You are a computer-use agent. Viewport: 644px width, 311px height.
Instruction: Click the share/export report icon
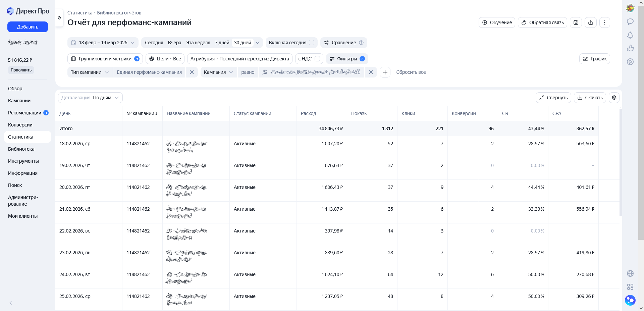[x=591, y=22]
